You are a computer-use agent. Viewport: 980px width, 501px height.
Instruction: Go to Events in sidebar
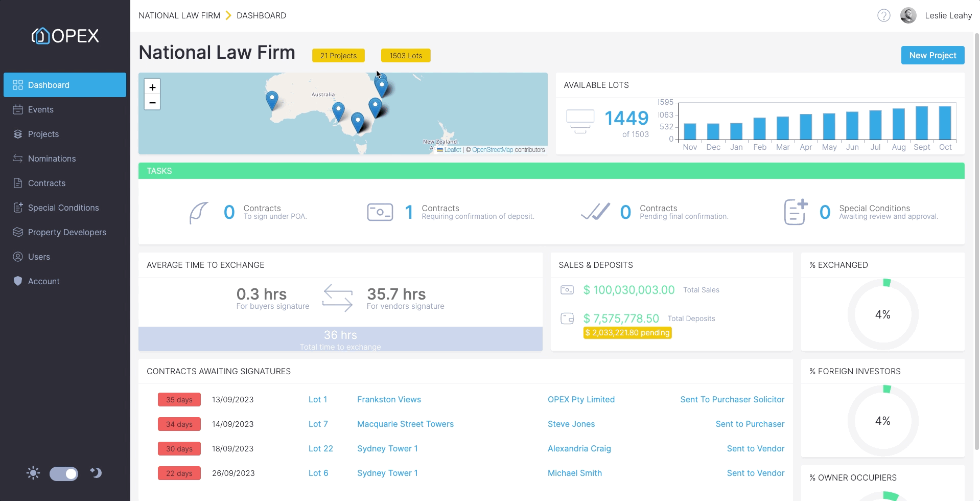(x=65, y=109)
